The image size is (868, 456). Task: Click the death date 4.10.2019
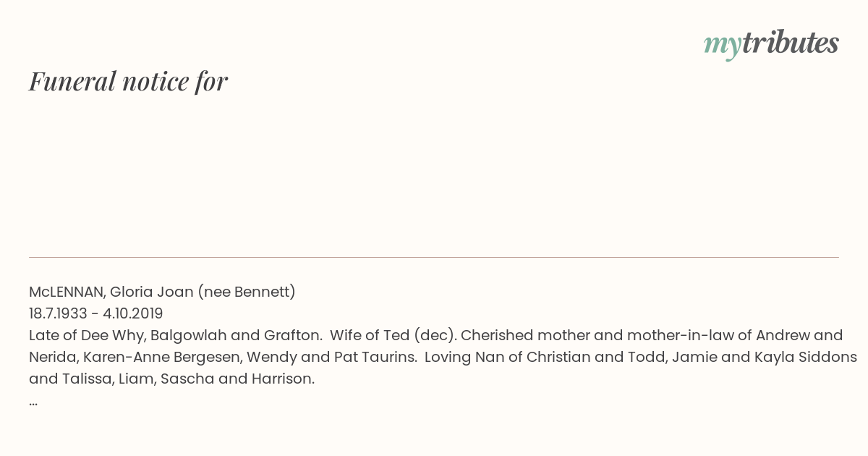point(133,314)
